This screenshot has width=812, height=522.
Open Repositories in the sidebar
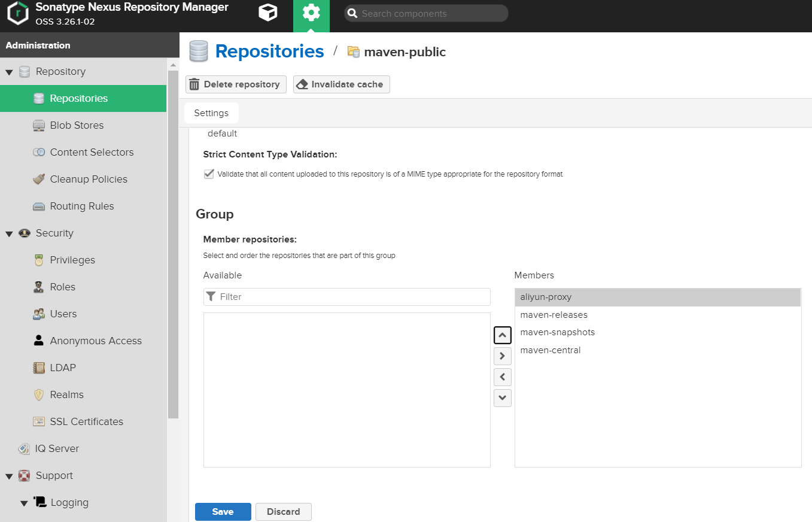(x=83, y=98)
